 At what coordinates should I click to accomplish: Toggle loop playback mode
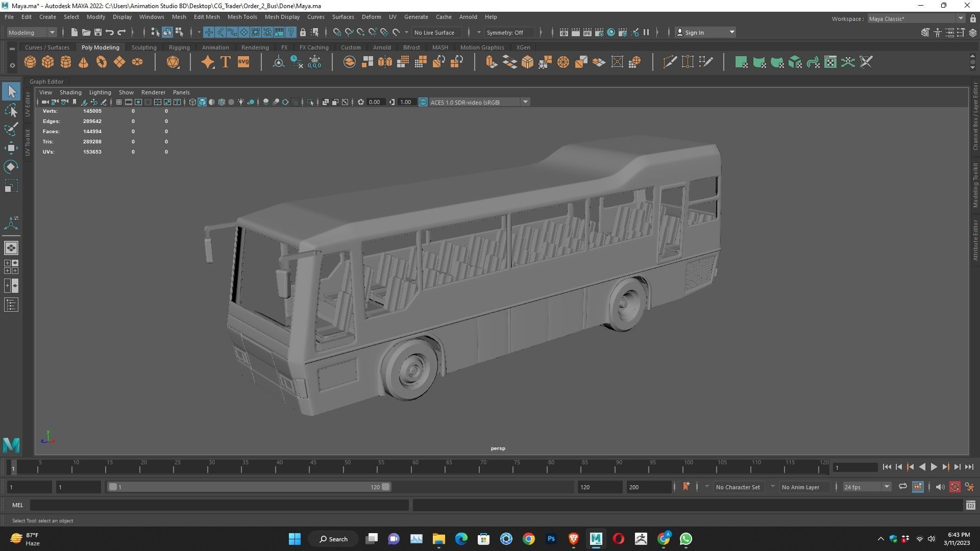(902, 487)
